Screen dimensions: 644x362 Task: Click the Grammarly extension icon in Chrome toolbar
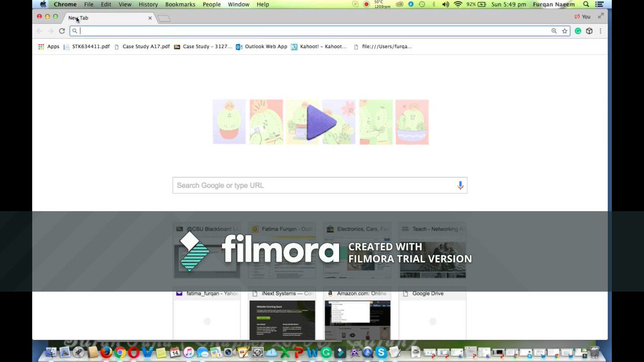[578, 31]
